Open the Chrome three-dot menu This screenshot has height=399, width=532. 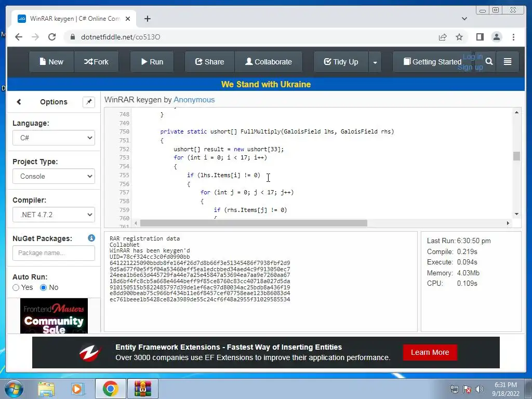tap(513, 37)
